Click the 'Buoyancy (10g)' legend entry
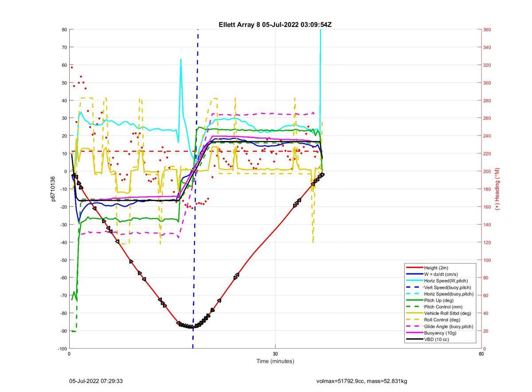Screen dimensions: 532x392 tap(440, 333)
